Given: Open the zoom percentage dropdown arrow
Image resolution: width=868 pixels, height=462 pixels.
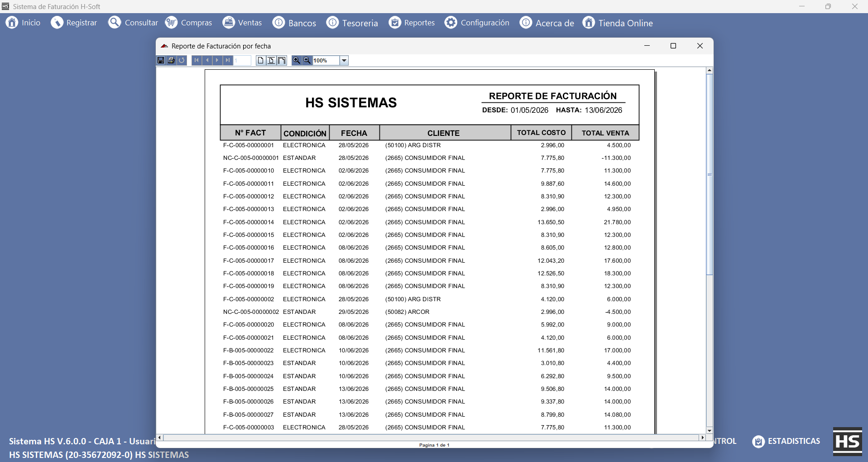Looking at the screenshot, I should [x=344, y=60].
